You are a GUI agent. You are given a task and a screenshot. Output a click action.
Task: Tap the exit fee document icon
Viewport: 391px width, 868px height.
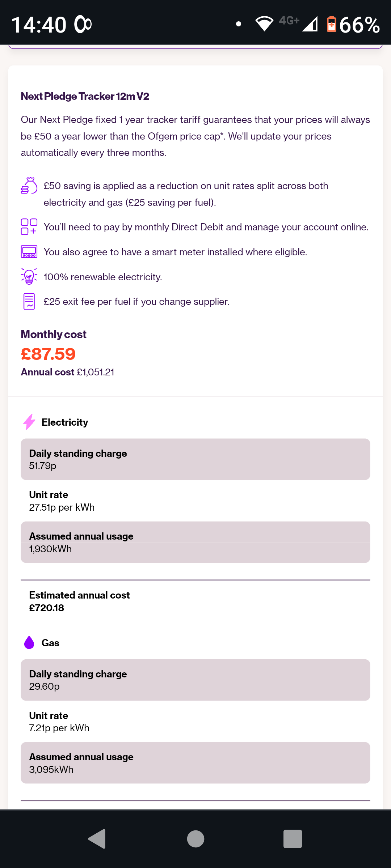click(29, 301)
